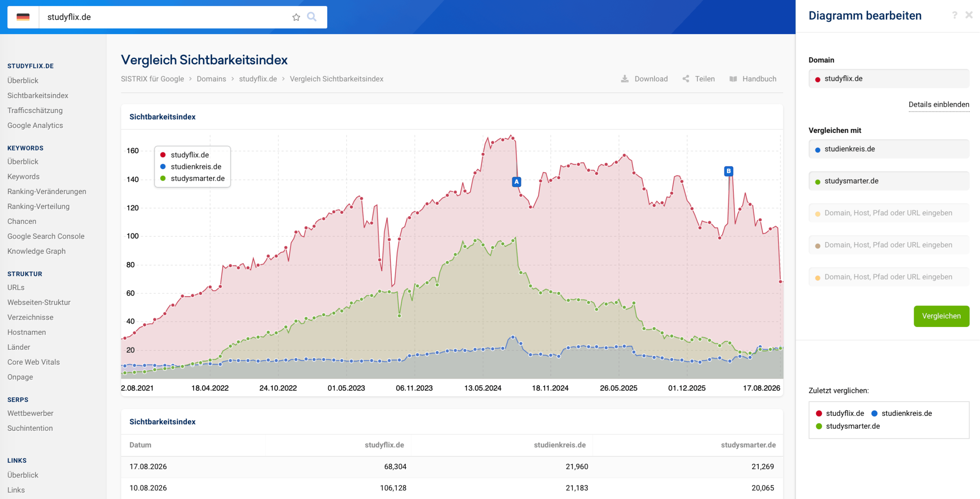Open Onpage in sidebar
Viewport: 980px width, 499px height.
(x=20, y=377)
